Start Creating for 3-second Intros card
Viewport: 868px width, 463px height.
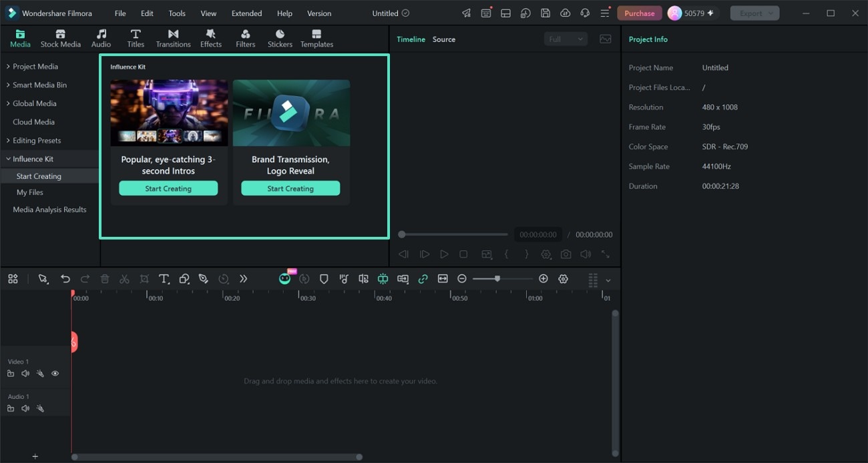click(x=168, y=189)
